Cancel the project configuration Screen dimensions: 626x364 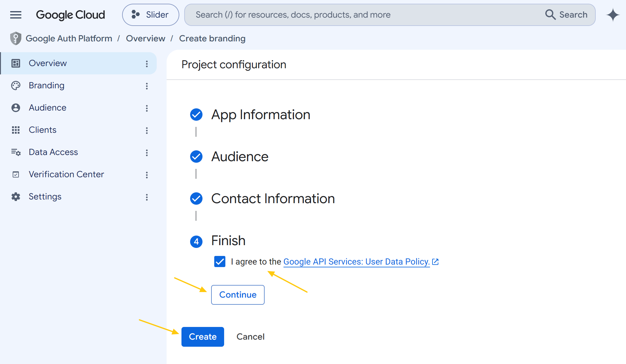coord(250,337)
